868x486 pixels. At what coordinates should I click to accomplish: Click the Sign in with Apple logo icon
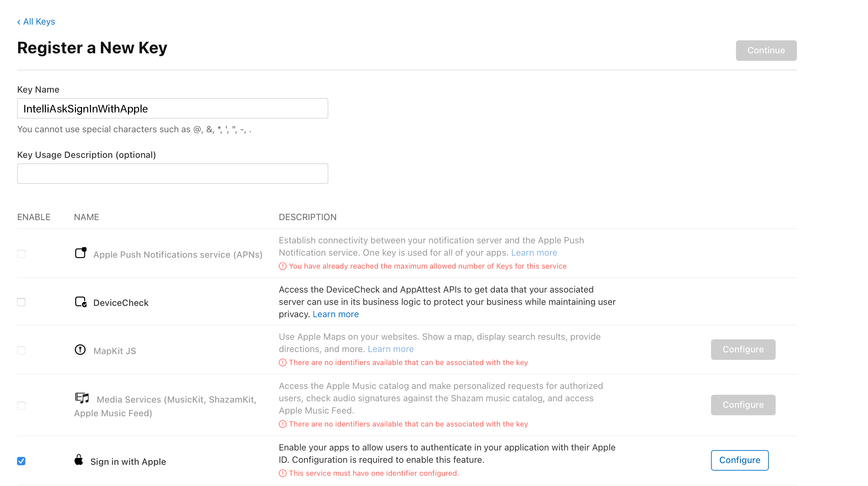[79, 460]
